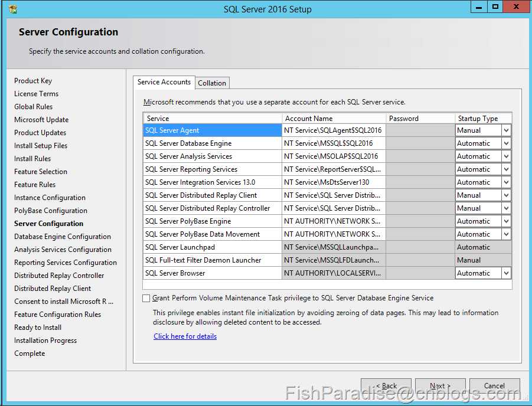Click PolyBase Configuration step in sidebar
Viewport: 532px width, 406px height.
(x=51, y=211)
